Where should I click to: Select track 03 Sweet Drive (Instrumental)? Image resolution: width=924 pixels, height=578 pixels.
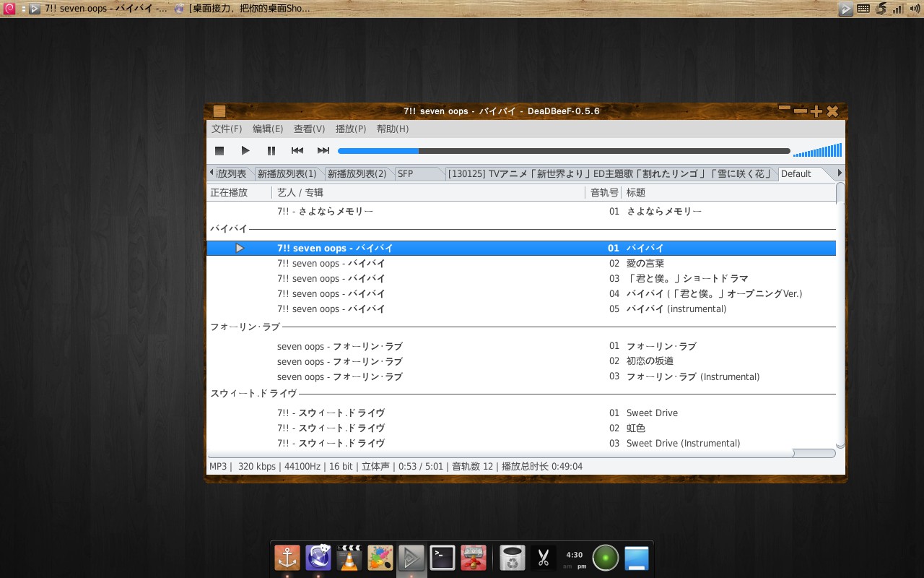[x=521, y=443]
